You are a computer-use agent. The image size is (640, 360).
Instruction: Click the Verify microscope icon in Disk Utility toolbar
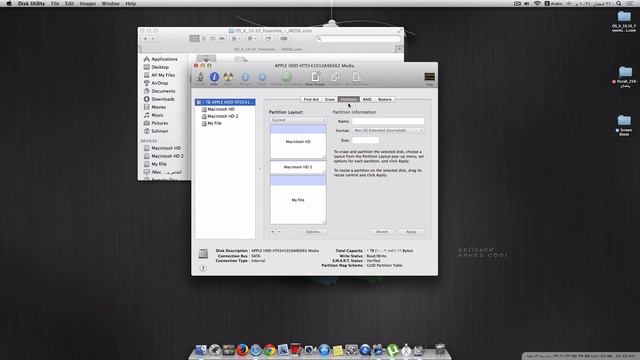[200, 77]
